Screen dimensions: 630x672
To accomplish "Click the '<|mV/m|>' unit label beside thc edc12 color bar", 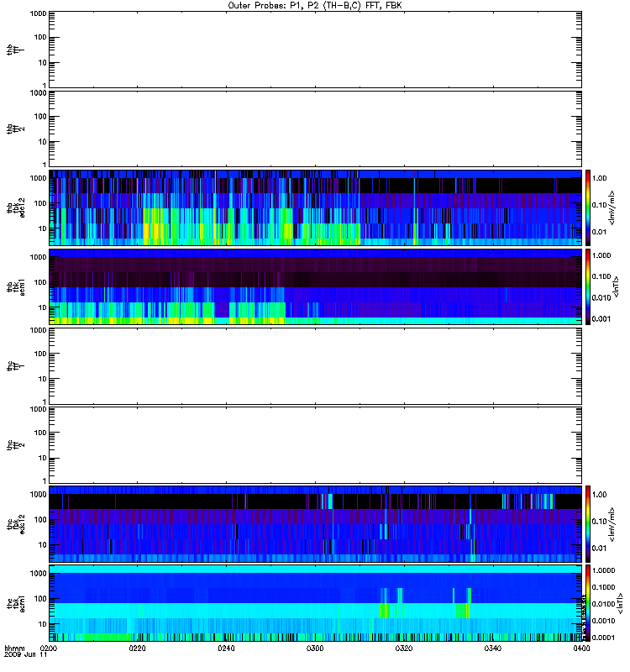I will coord(612,524).
